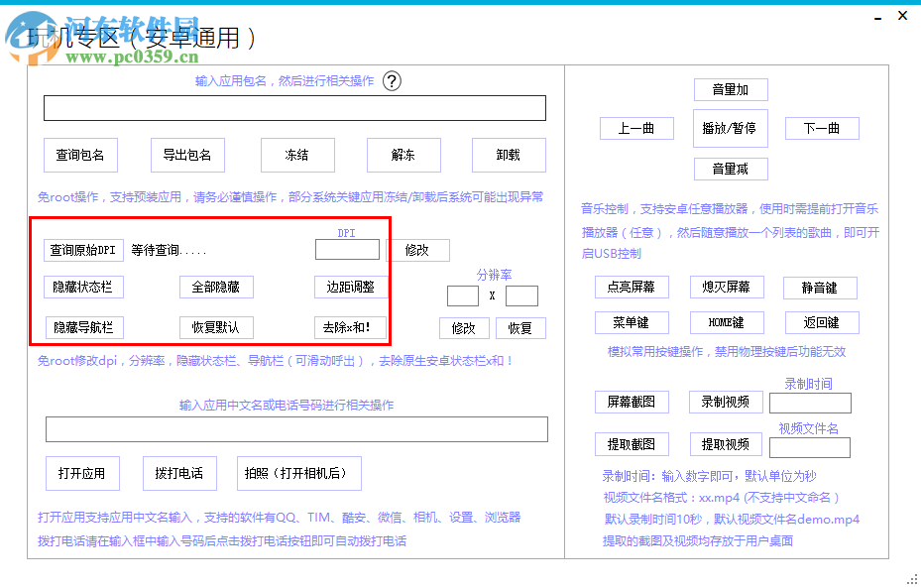Screen dimensions: 921x588
Task: Toggle 播放/暂停 playback
Action: click(x=730, y=128)
